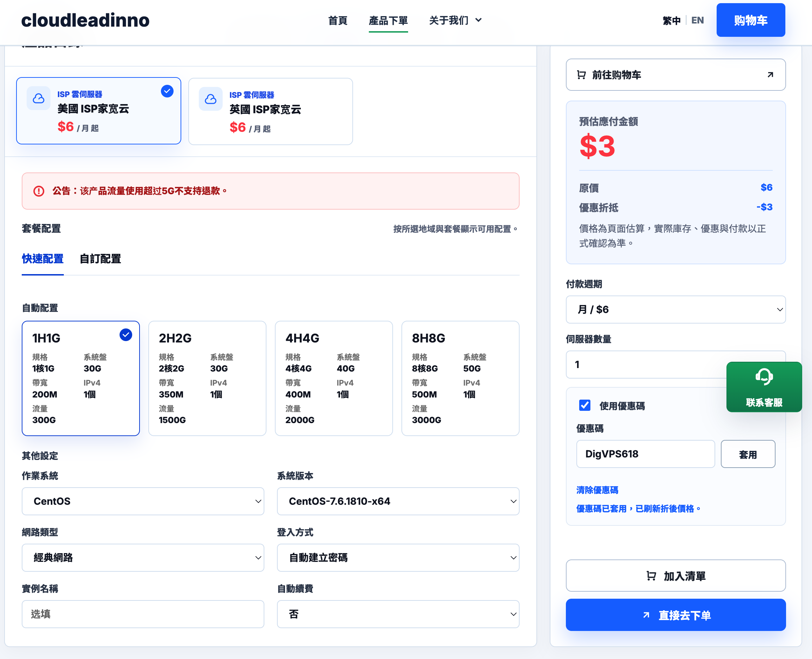This screenshot has width=812, height=659.
Task: Click the headset icon above 联系客服
Action: (x=764, y=377)
